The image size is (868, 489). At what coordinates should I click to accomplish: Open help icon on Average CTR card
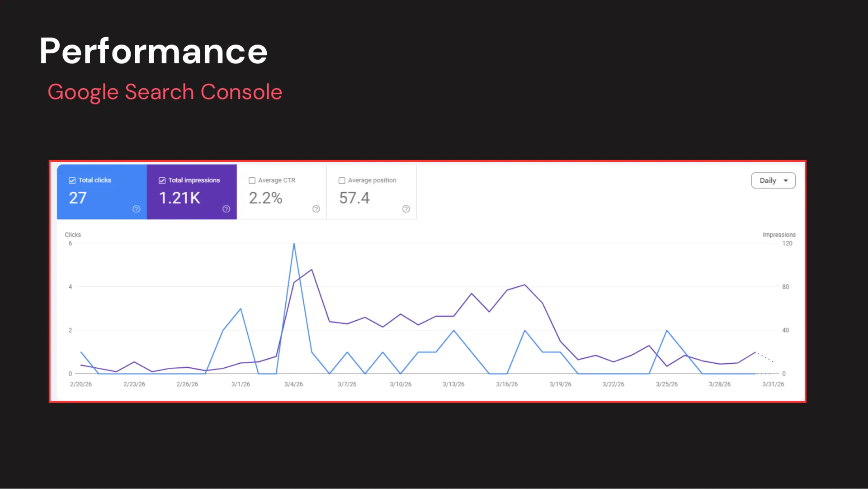coord(316,209)
